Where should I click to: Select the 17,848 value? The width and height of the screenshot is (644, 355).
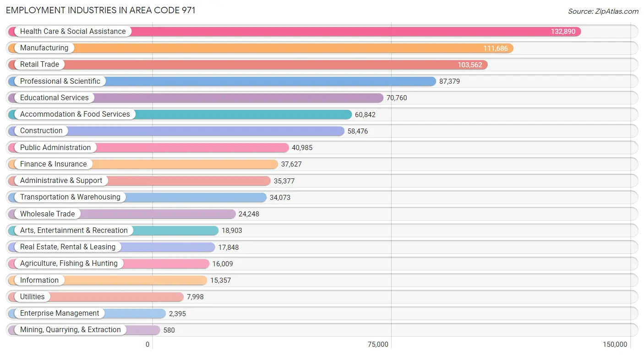(229, 247)
